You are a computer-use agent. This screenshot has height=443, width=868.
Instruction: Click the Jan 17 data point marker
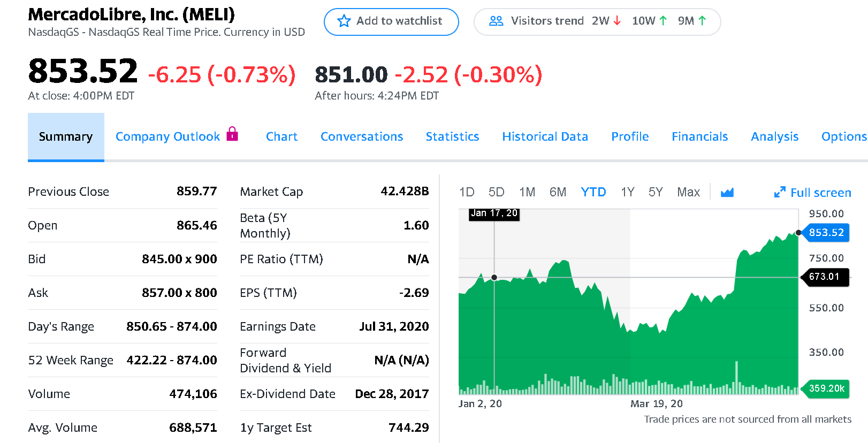494,277
